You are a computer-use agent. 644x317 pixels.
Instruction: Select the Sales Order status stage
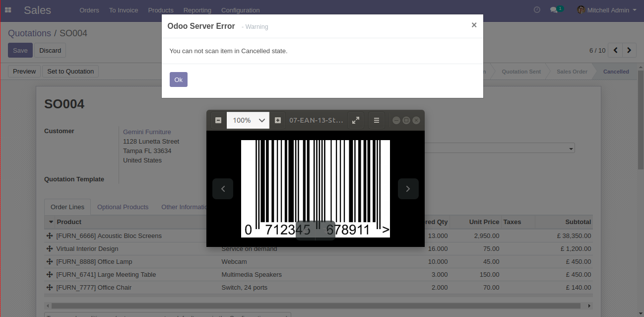(572, 72)
